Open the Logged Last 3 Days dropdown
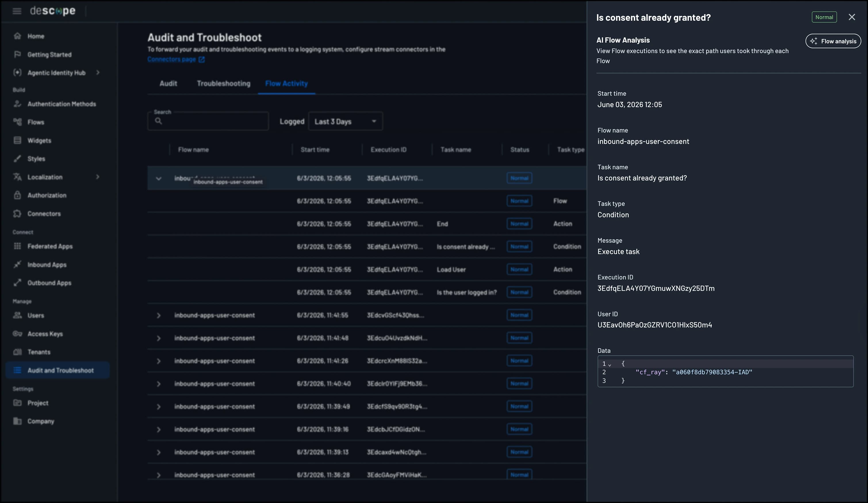The image size is (868, 503). click(x=346, y=122)
